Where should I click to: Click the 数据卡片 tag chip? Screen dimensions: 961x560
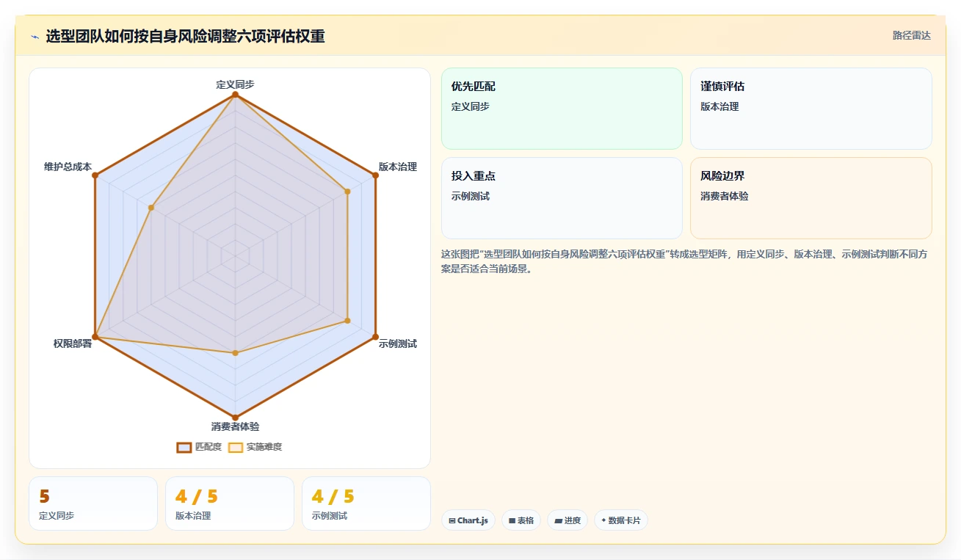pos(621,520)
